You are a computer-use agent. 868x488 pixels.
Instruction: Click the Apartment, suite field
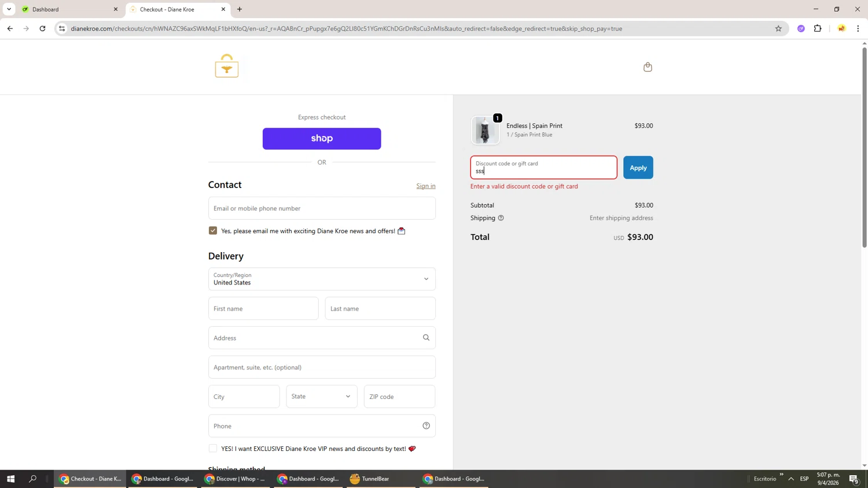coord(322,367)
